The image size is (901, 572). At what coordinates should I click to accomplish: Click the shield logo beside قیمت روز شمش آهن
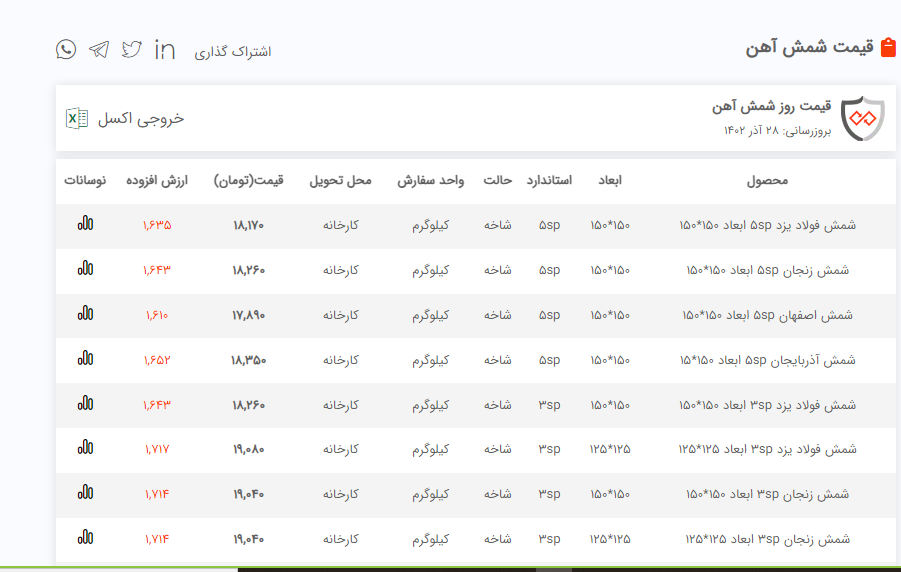tap(862, 119)
